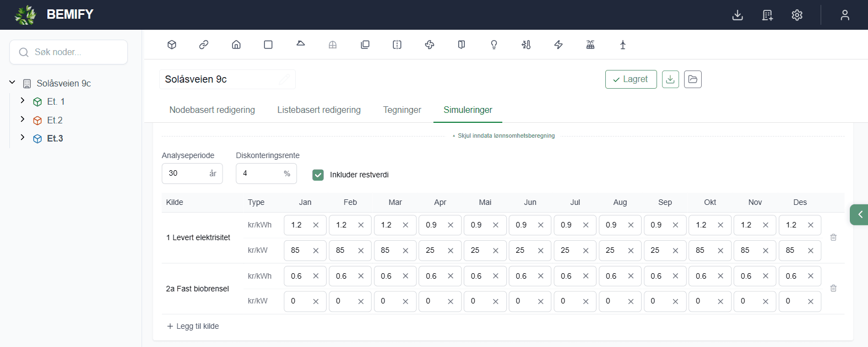The height and width of the screenshot is (347, 868).
Task: Open the user profile icon
Action: click(845, 15)
